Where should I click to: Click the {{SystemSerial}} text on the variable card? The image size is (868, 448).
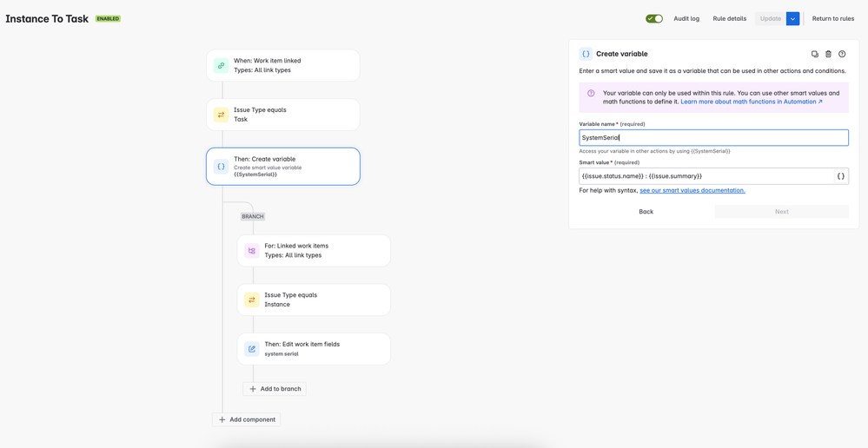tap(255, 175)
